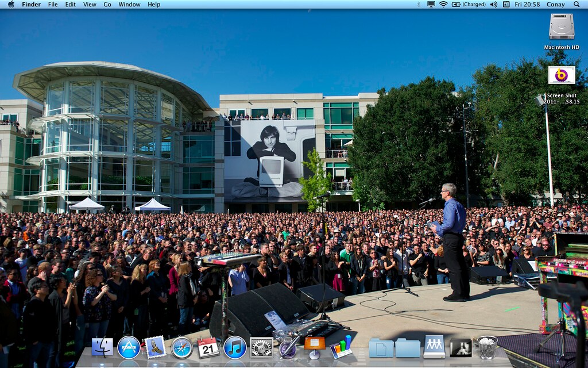Launch Safari compass icon in the Dock

[x=182, y=348]
